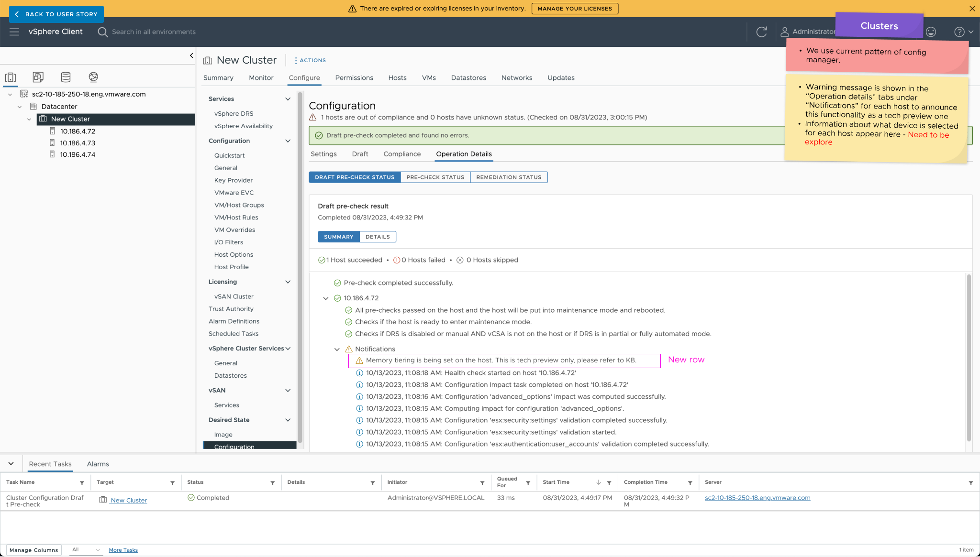Click Manage Your Licenses button
Viewport: 980px width, 557px height.
(x=574, y=9)
